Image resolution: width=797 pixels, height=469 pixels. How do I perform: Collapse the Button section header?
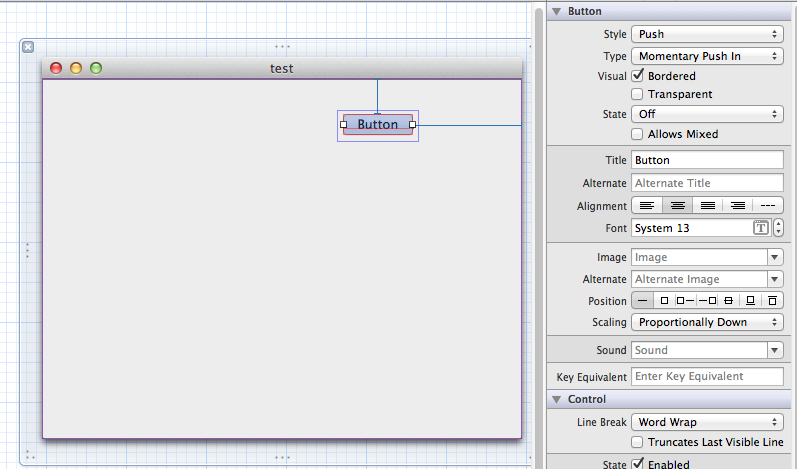click(556, 12)
